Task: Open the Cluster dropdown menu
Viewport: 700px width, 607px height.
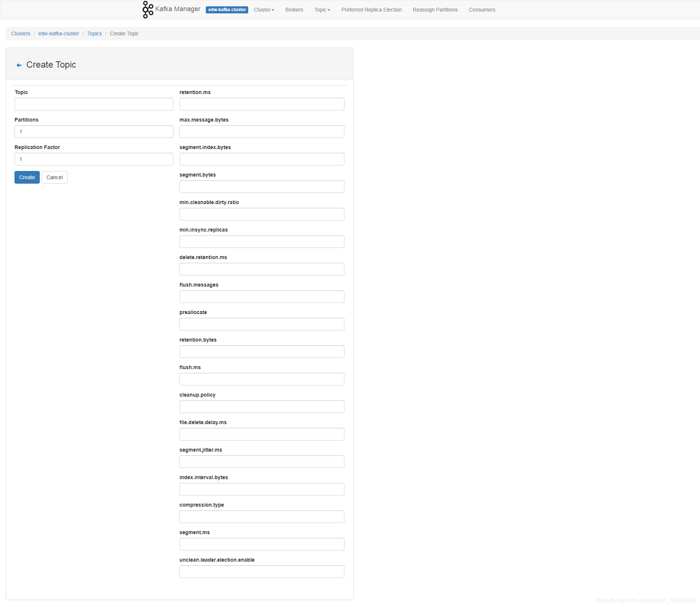Action: point(264,10)
